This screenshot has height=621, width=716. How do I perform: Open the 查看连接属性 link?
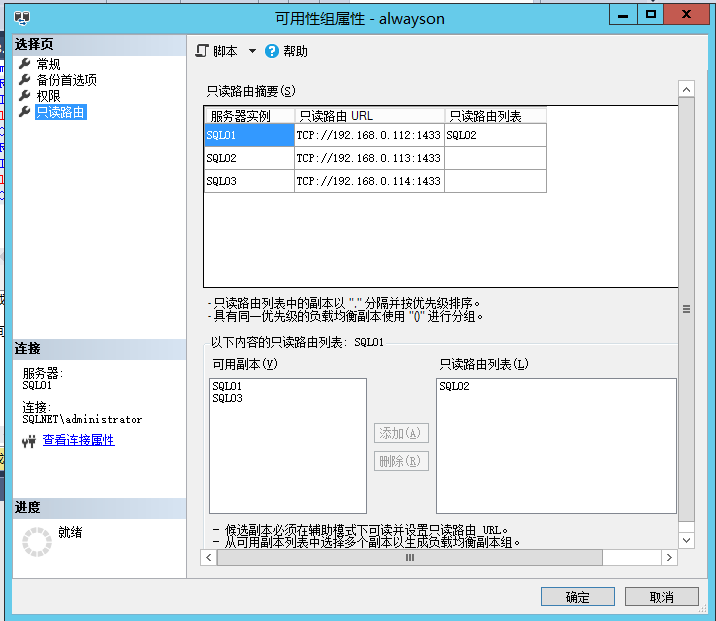click(78, 440)
